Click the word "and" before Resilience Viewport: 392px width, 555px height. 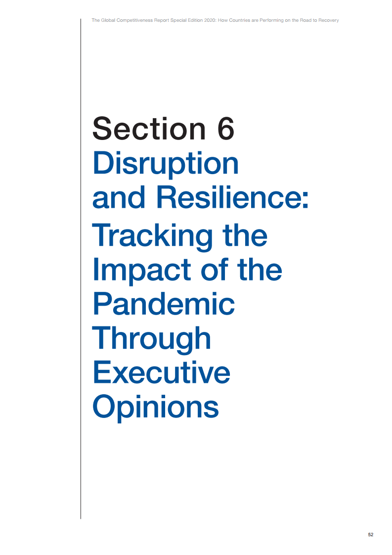click(119, 197)
